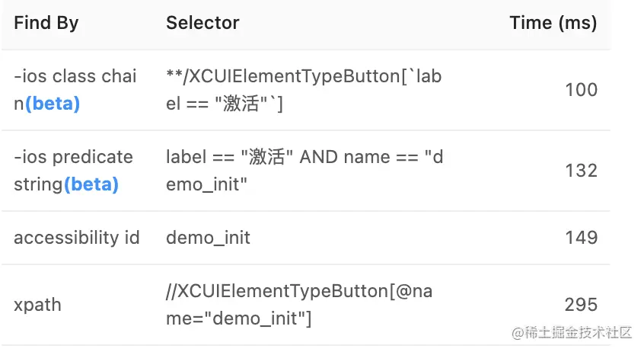Click the "Time (ms)" column header
The image size is (644, 352).
[x=553, y=24]
